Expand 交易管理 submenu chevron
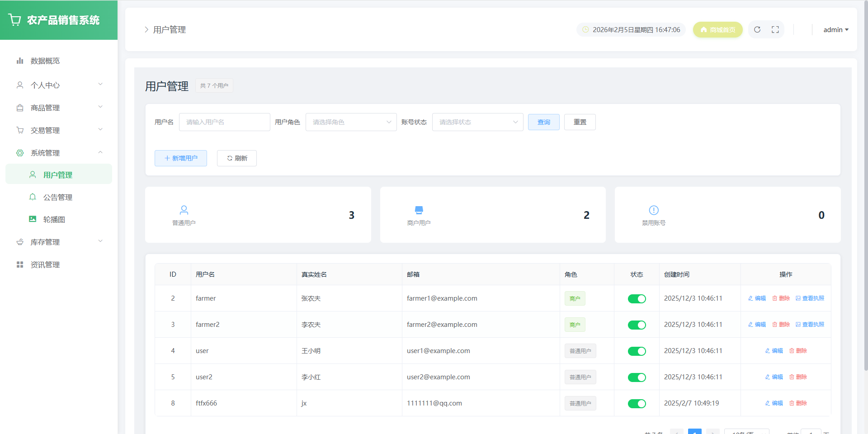 pyautogui.click(x=100, y=130)
